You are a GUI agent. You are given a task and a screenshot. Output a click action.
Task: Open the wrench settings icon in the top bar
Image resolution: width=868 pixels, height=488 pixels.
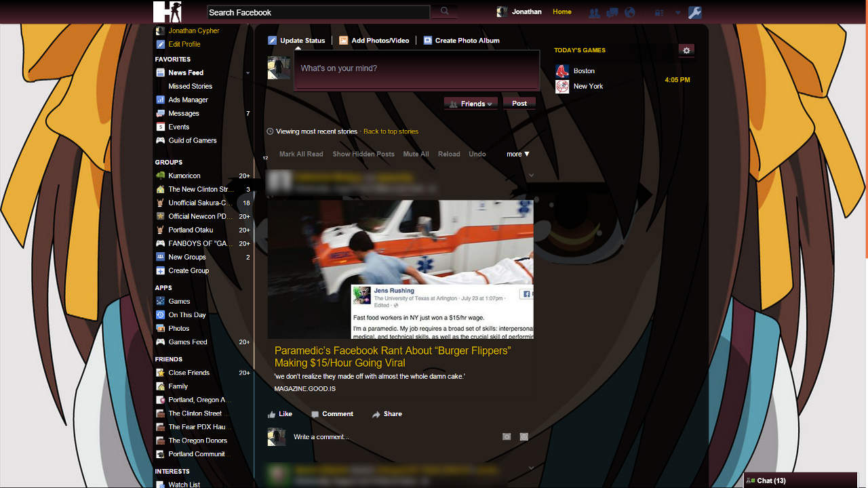click(694, 12)
